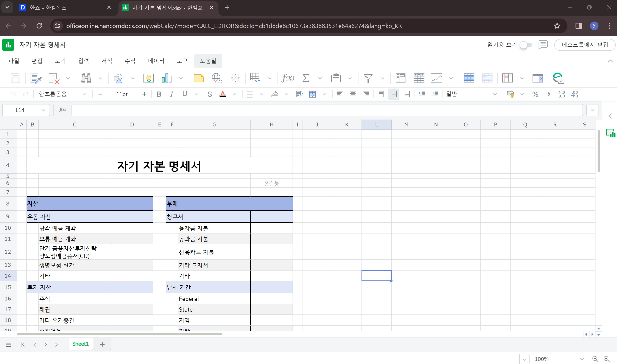Open the 함초롬돋움 font dropdown
The image size is (617, 364).
coord(84,94)
